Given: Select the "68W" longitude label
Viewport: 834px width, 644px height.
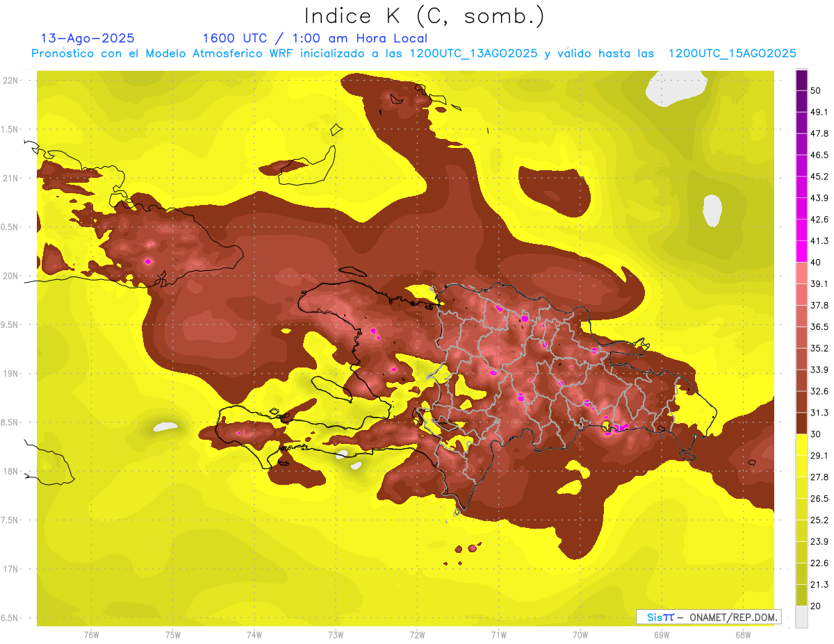Looking at the screenshot, I should [743, 635].
